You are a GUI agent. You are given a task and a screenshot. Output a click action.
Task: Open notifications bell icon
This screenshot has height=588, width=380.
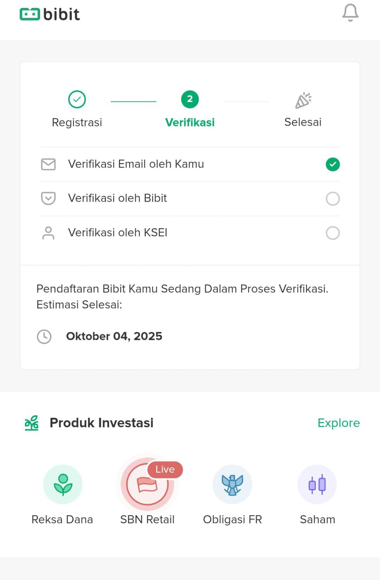point(350,13)
